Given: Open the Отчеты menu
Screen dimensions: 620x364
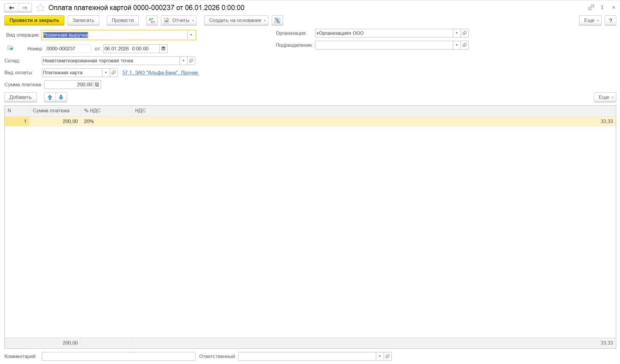Looking at the screenshot, I should (179, 20).
